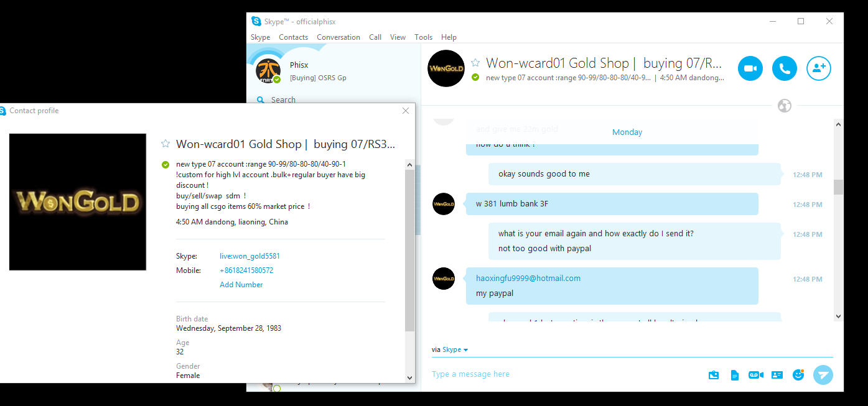Click the 'my paypal' message text

coord(495,293)
